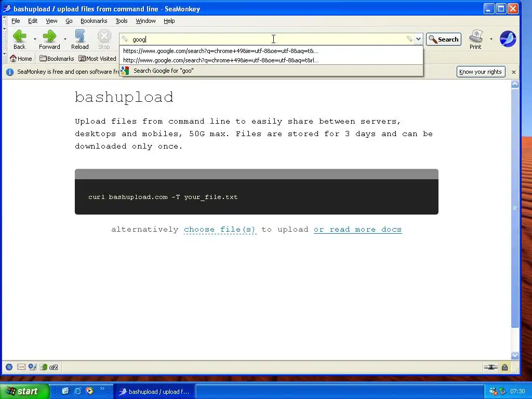
Task: Open the View menu
Action: coord(51,21)
